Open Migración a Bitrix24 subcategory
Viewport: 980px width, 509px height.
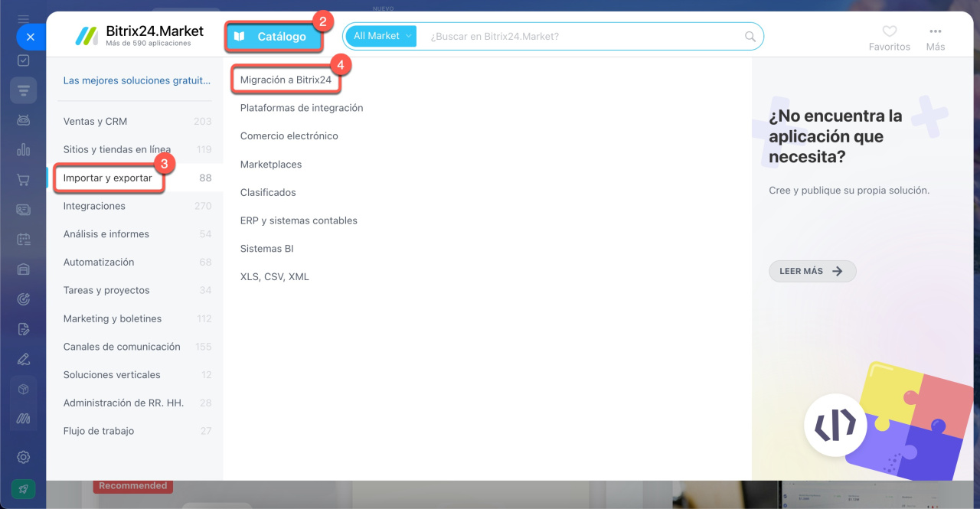[x=286, y=80]
